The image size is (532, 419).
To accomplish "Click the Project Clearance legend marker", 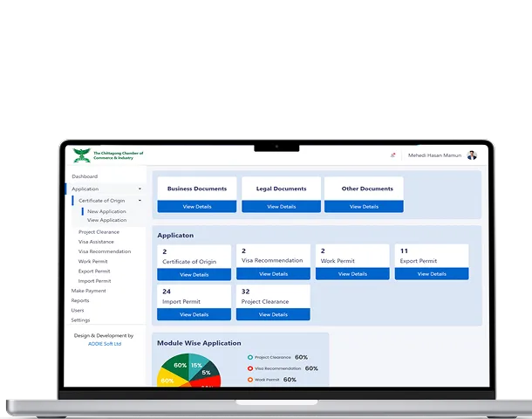I will tap(250, 357).
